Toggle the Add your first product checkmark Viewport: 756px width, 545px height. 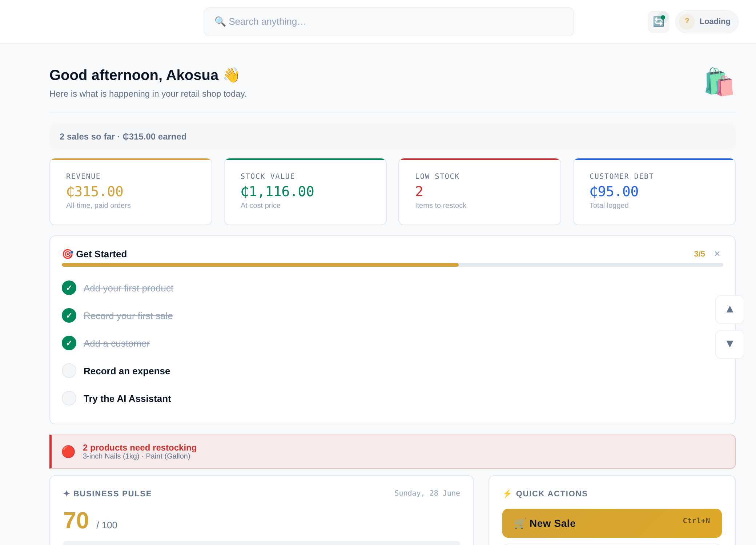coord(69,288)
